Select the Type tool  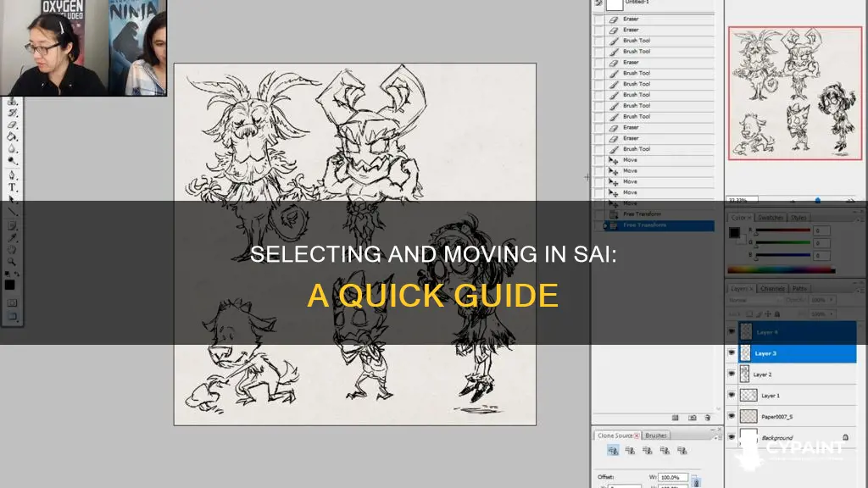pyautogui.click(x=13, y=187)
